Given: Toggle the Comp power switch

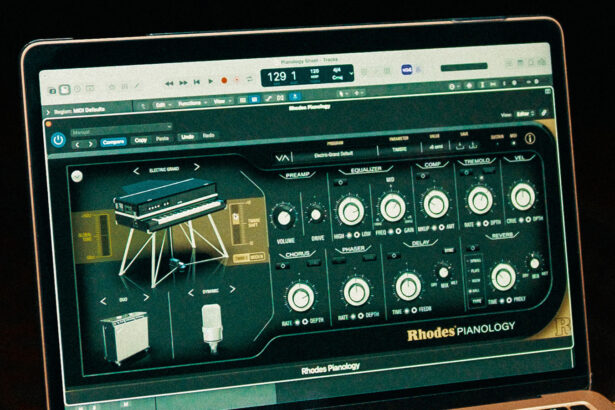Looking at the screenshot, I should tap(423, 176).
